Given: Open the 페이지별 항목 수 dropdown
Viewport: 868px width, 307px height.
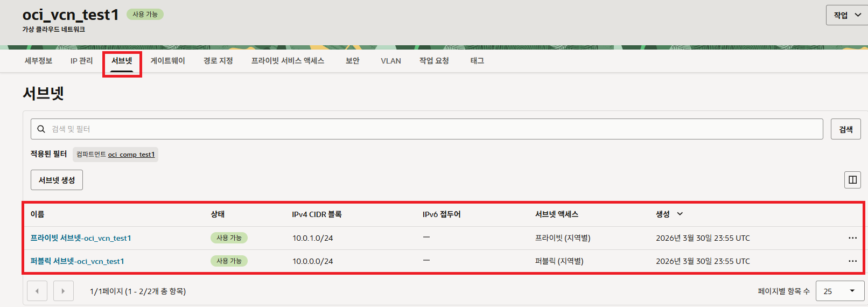Looking at the screenshot, I should point(839,291).
